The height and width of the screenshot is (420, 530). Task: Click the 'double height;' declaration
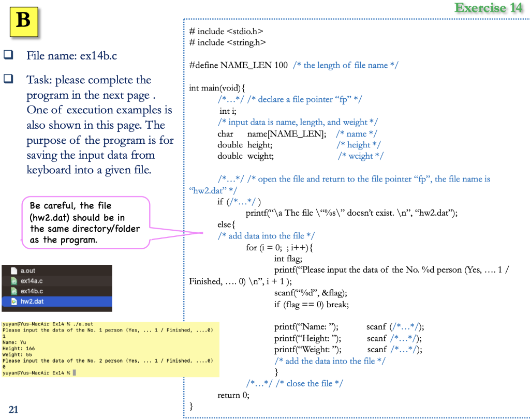coord(245,145)
